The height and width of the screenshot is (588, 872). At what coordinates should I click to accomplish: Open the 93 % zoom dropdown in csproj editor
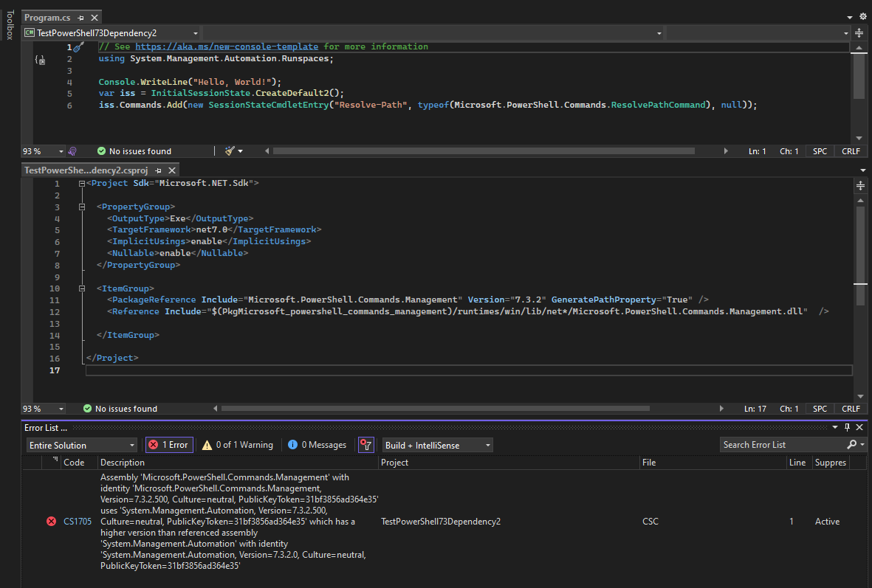44,409
